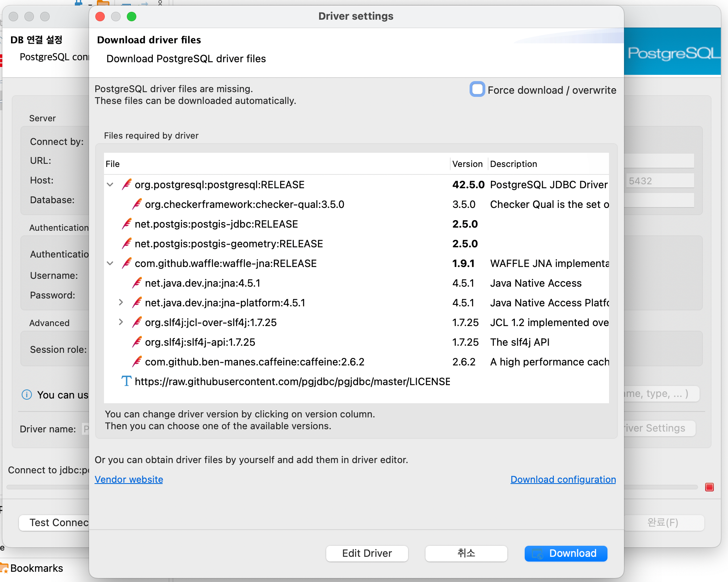The width and height of the screenshot is (728, 582).
Task: Click the postgis-geometry:RELEASE jar icon
Action: [x=126, y=243]
